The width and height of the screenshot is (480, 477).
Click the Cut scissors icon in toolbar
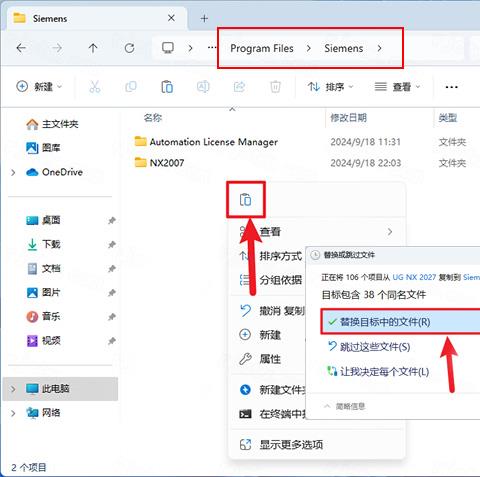click(95, 87)
